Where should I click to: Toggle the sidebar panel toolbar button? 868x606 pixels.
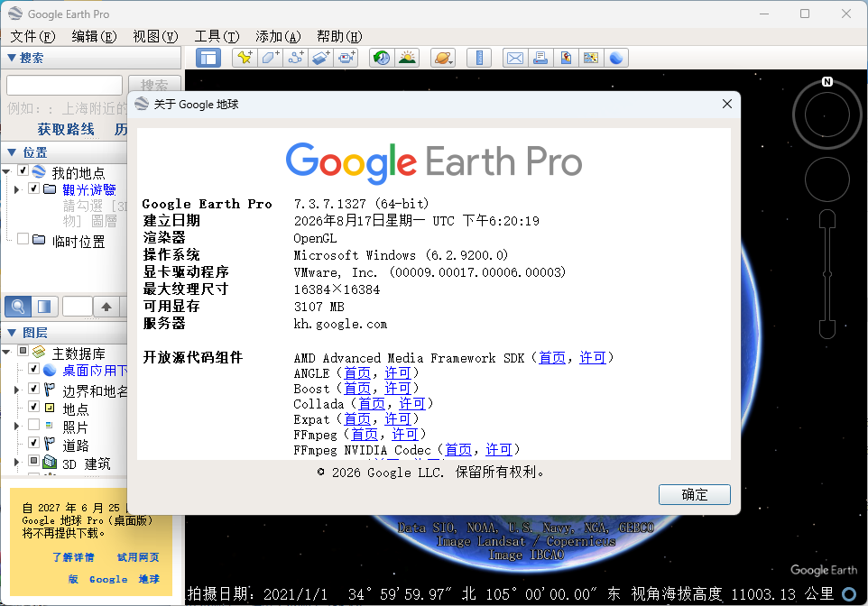tap(208, 58)
